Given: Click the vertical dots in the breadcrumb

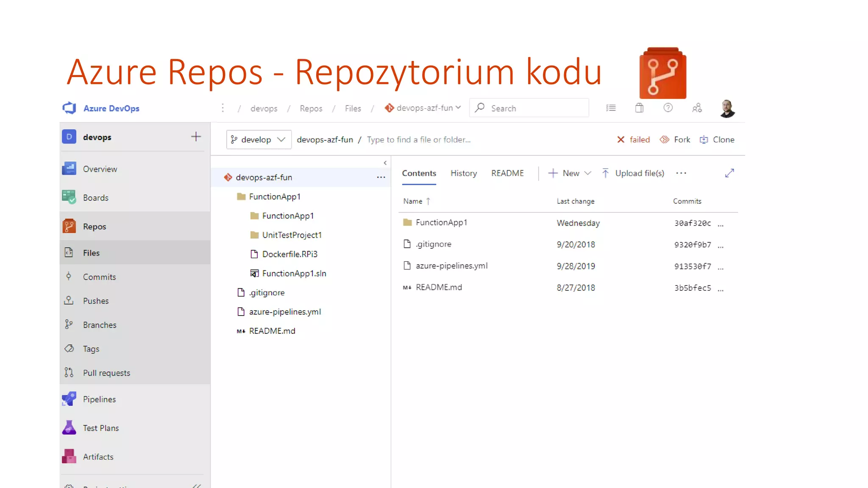Looking at the screenshot, I should pos(223,108).
